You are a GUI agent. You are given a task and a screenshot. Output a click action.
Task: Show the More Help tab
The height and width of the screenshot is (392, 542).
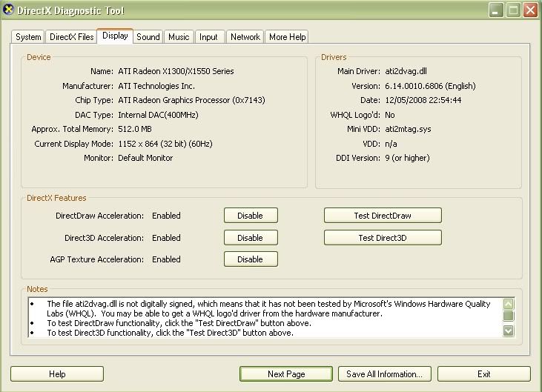pyautogui.click(x=287, y=36)
